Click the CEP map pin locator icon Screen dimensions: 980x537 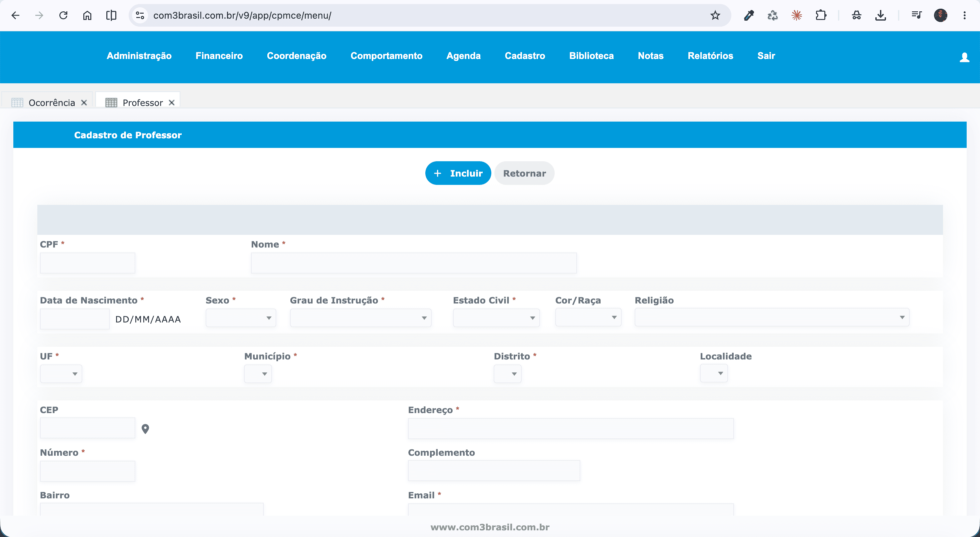click(x=145, y=429)
